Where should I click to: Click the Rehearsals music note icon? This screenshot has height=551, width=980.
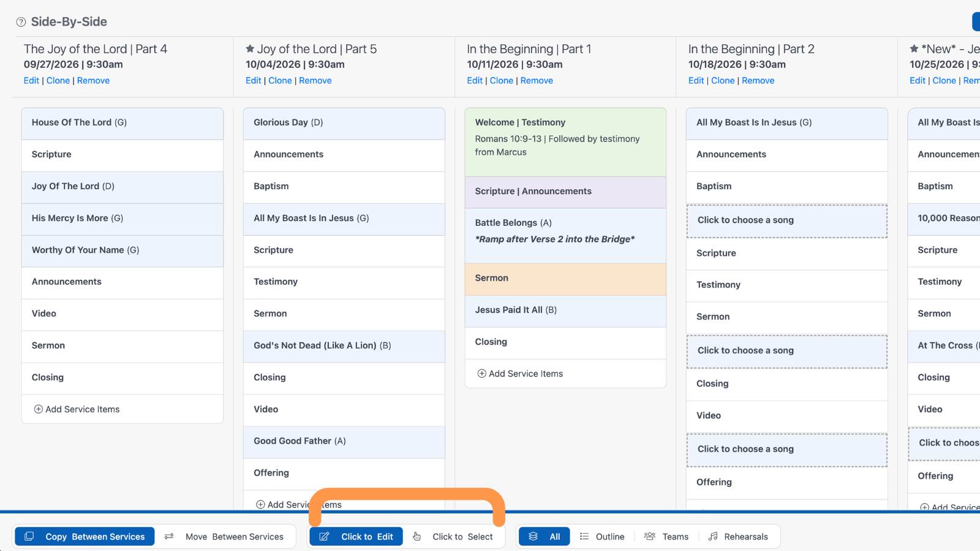(x=713, y=536)
